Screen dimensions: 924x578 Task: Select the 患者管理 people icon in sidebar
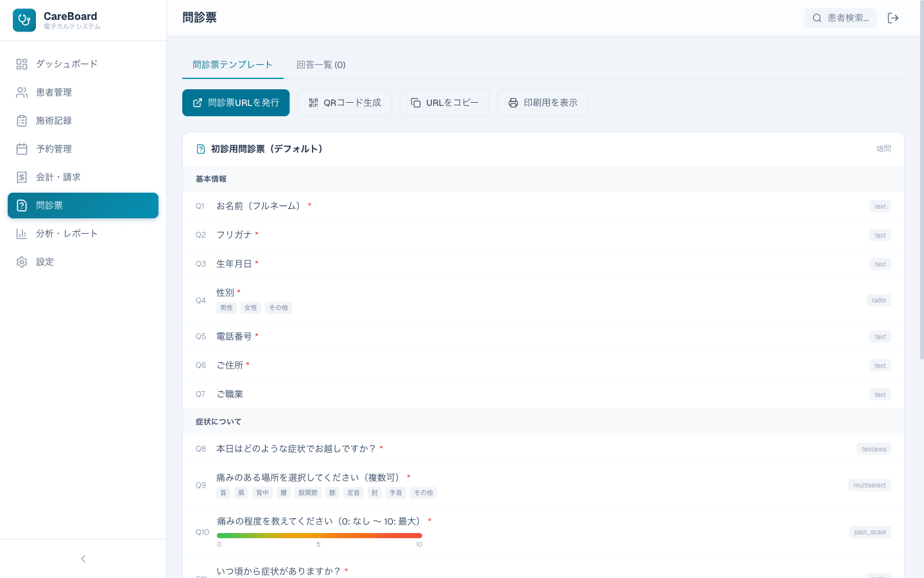click(x=22, y=92)
